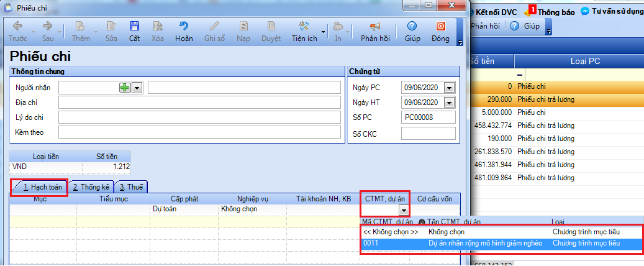The image size is (644, 266).
Task: Switch to the 3. Thuế tab
Action: coord(131,188)
